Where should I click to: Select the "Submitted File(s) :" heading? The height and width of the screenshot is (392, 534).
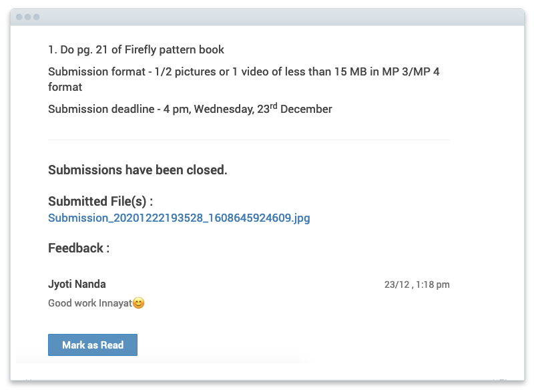point(101,201)
